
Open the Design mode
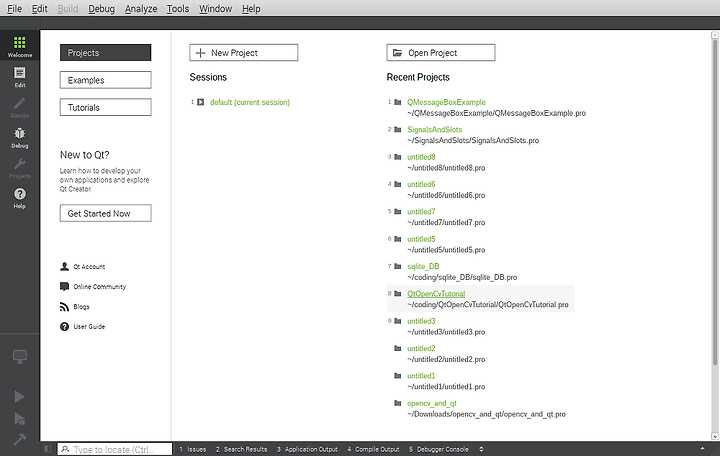(20, 107)
